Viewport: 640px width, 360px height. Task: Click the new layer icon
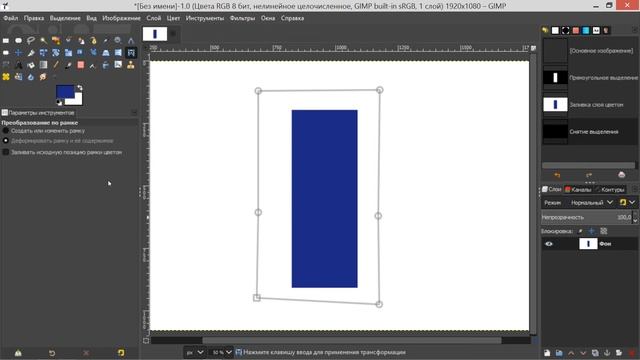547,353
